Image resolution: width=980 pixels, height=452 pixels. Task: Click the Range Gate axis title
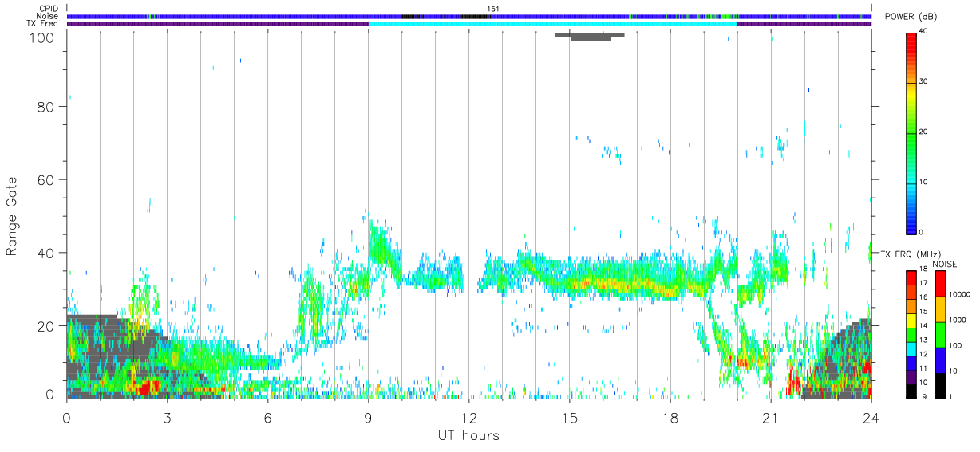[x=13, y=217]
